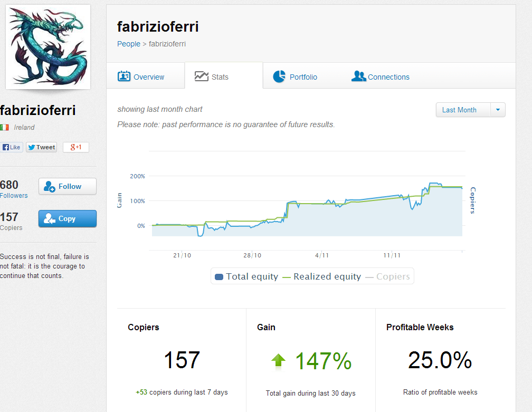The width and height of the screenshot is (532, 412).
Task: Enable the Copiers series in the legend
Action: point(387,277)
